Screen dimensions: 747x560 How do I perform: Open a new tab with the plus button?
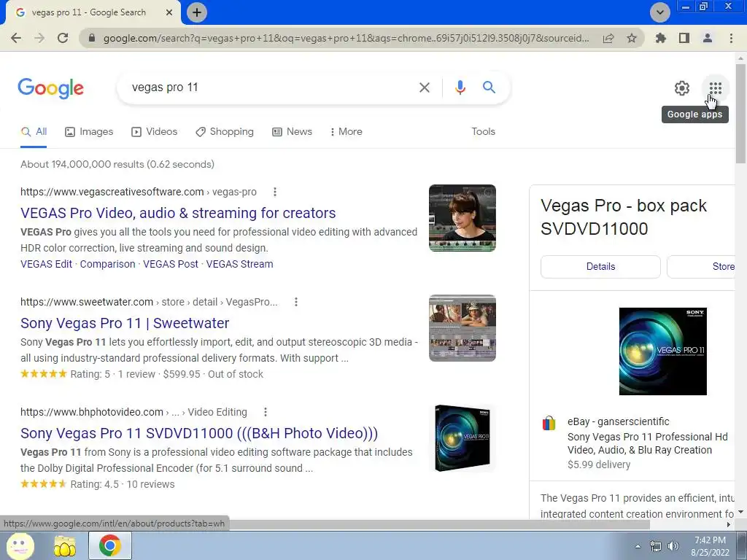point(197,12)
